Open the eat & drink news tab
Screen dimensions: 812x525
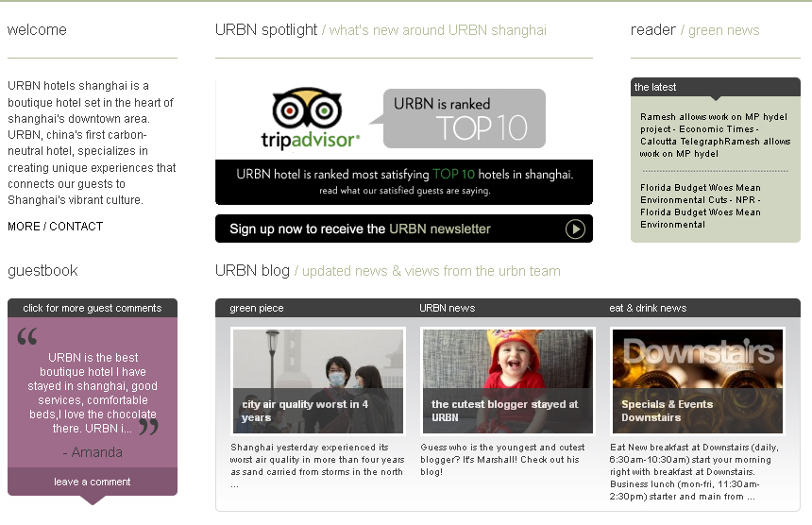tap(648, 308)
